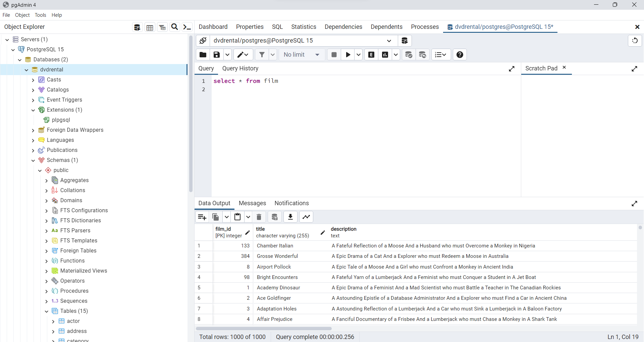
Task: Paste rows with the clipboard icon
Action: pos(237,217)
